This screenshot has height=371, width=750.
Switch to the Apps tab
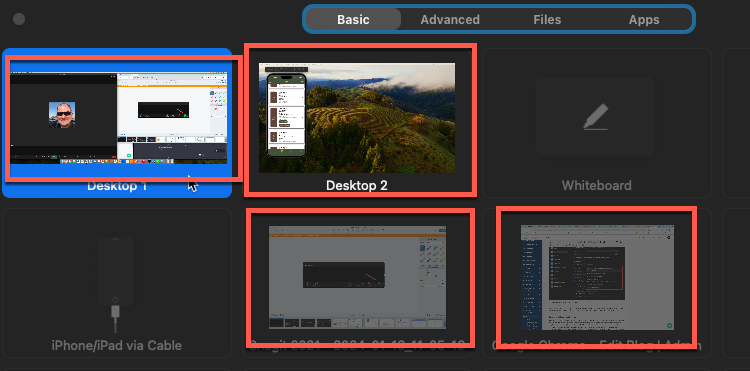(644, 20)
